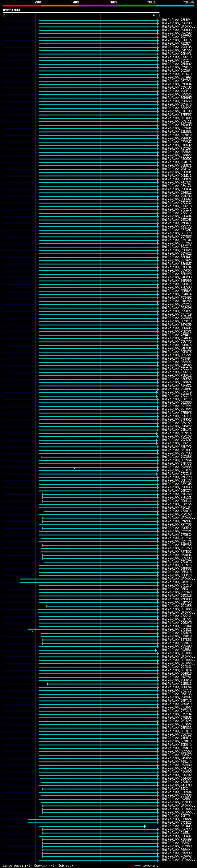Screen dimensions: 197x868
Task: Select hit UniRef100_P10995
Action: click(x=177, y=772)
